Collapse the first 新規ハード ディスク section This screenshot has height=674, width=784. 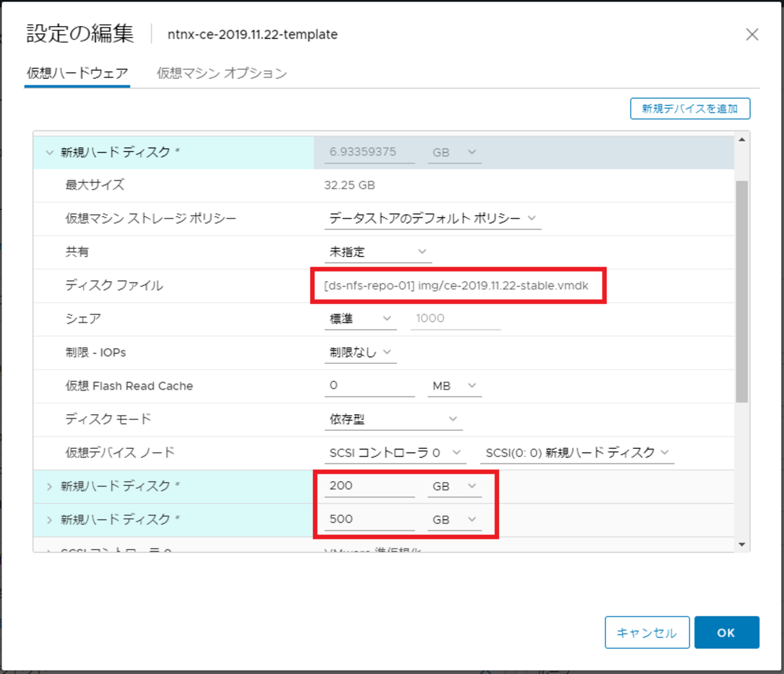[x=49, y=153]
